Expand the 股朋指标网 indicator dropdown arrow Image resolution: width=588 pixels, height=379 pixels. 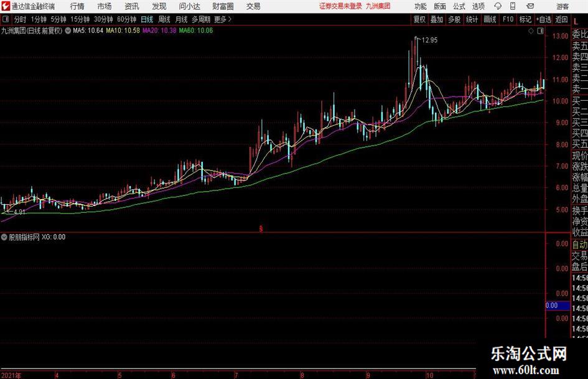pos(4,237)
